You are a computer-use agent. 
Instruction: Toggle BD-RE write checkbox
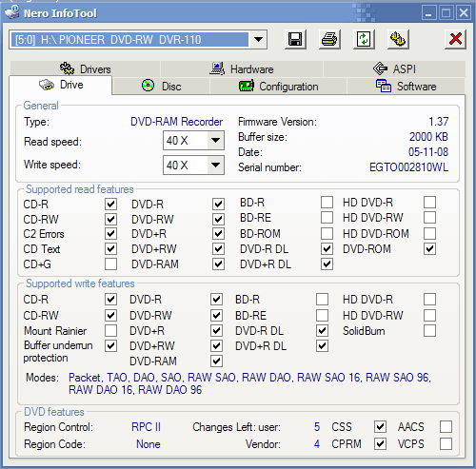pos(322,315)
